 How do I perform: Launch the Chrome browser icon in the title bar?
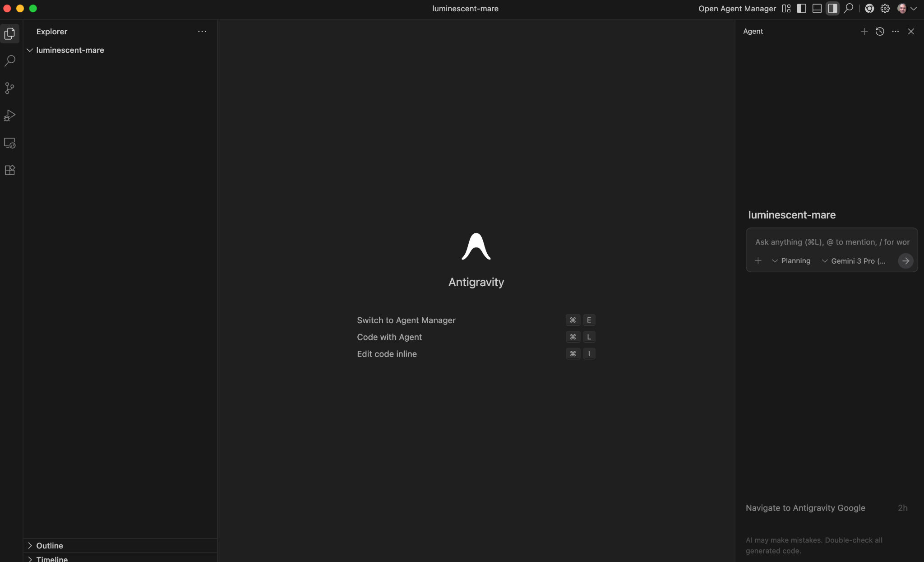pos(869,9)
